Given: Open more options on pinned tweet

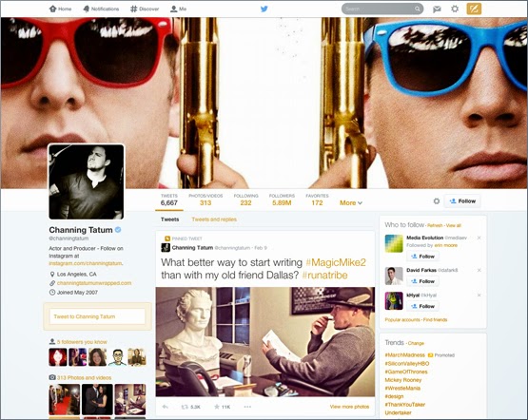Looking at the screenshot, I should point(247,407).
